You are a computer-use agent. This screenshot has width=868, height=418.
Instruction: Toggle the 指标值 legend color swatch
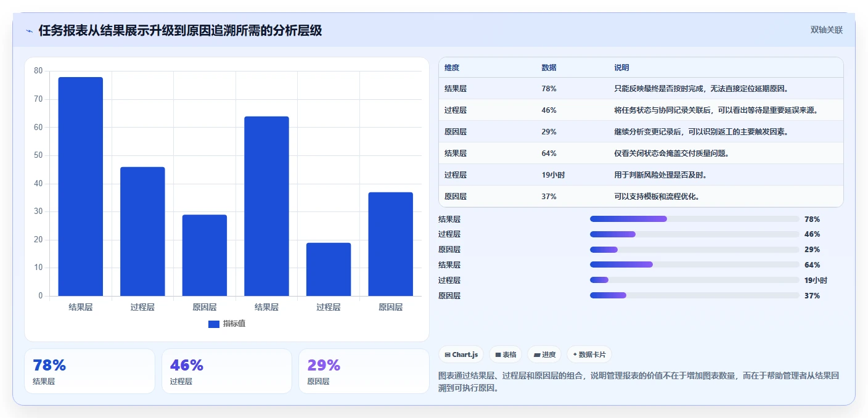click(x=214, y=324)
